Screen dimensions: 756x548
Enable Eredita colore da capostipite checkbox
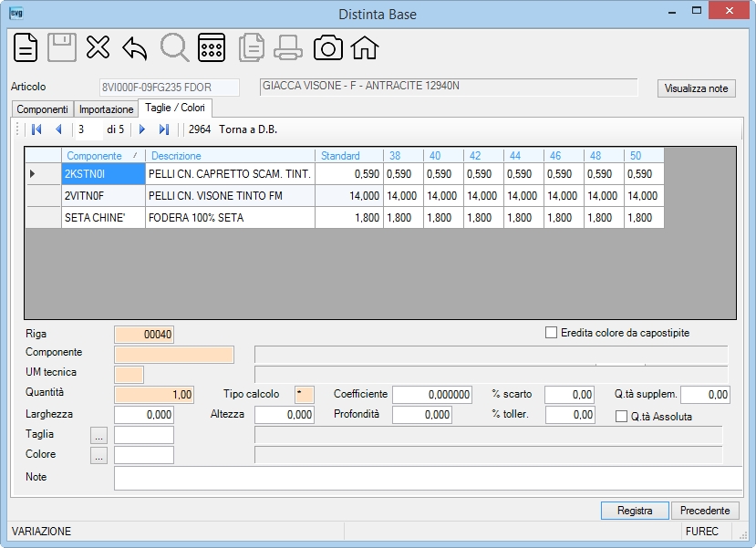click(x=551, y=333)
